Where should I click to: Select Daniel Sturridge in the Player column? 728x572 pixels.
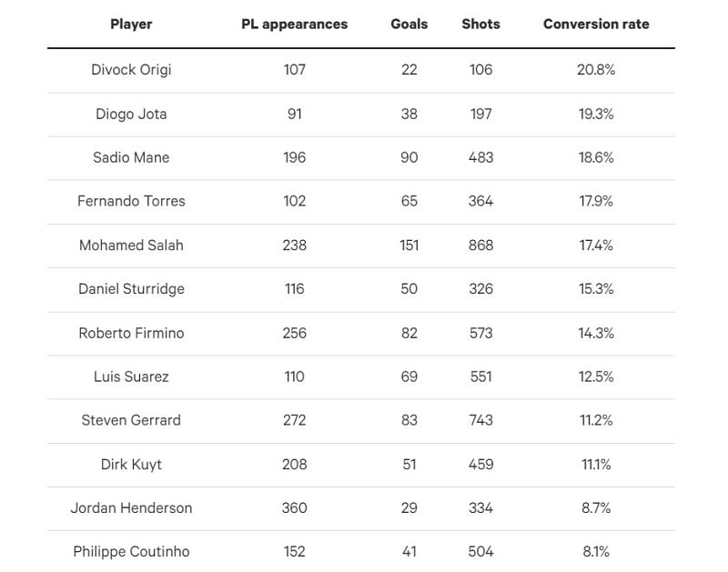131,288
